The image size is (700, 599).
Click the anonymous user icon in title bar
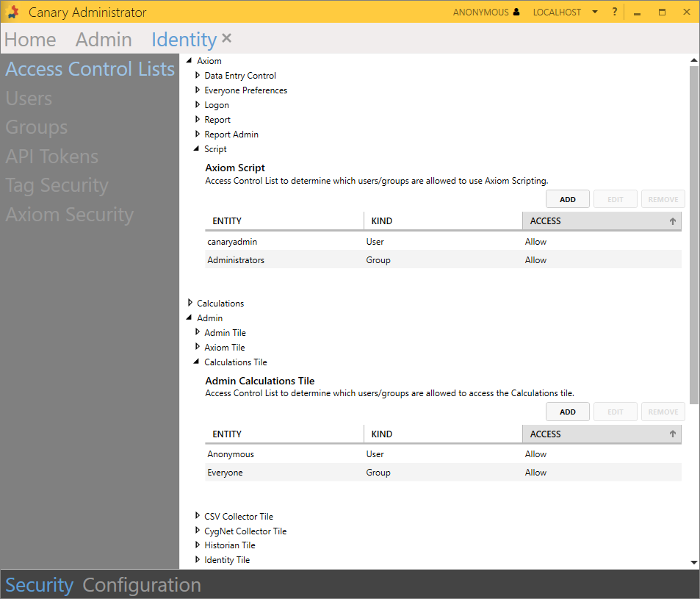[516, 12]
